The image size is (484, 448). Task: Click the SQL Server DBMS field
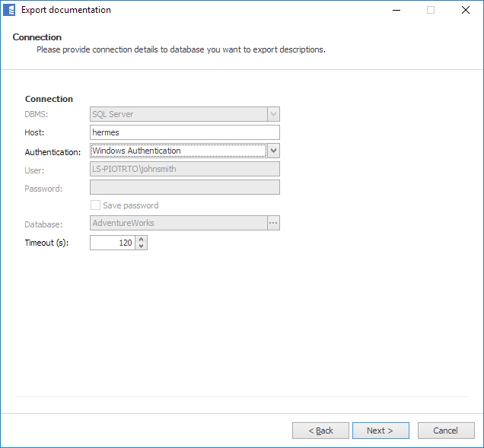click(x=178, y=115)
